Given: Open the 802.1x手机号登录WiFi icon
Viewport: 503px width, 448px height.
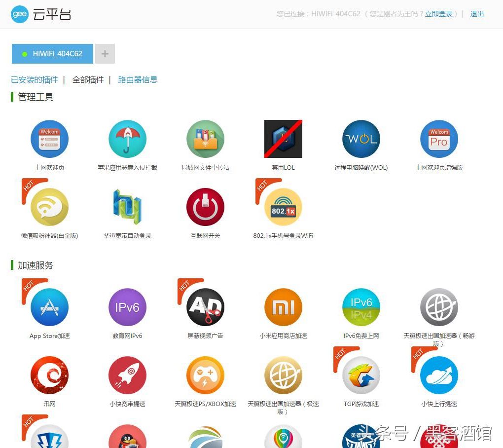Looking at the screenshot, I should [x=283, y=207].
